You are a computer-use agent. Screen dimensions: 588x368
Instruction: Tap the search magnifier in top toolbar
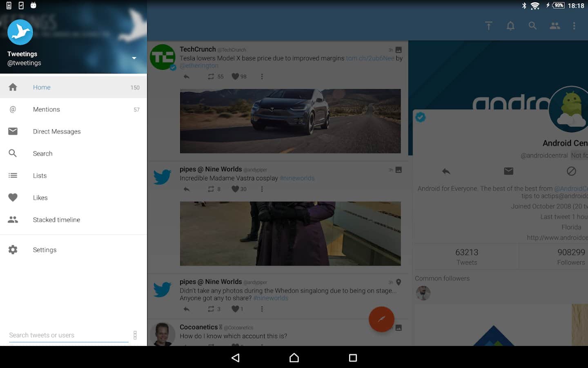(532, 26)
